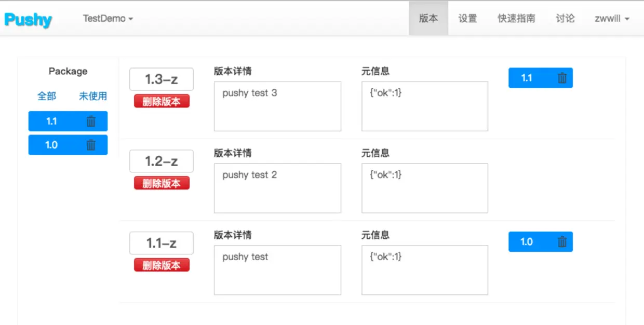Viewport: 644px width, 325px height.
Task: Edit the 元信息 box for version 1.1-z
Action: coord(425,270)
